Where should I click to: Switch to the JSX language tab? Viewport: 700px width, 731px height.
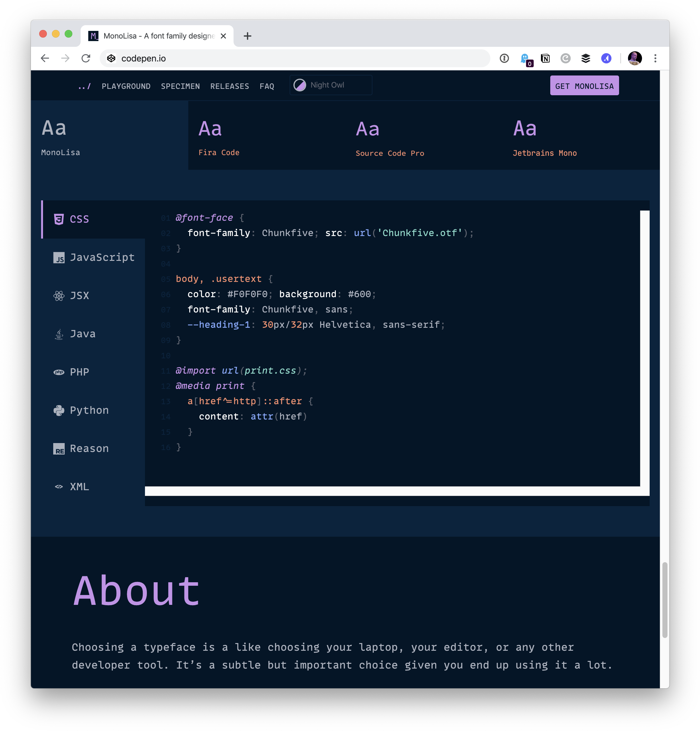click(x=93, y=296)
